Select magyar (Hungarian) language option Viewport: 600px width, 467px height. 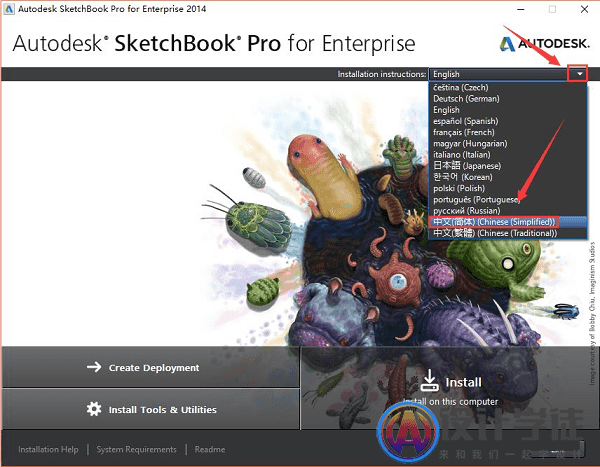[507, 144]
